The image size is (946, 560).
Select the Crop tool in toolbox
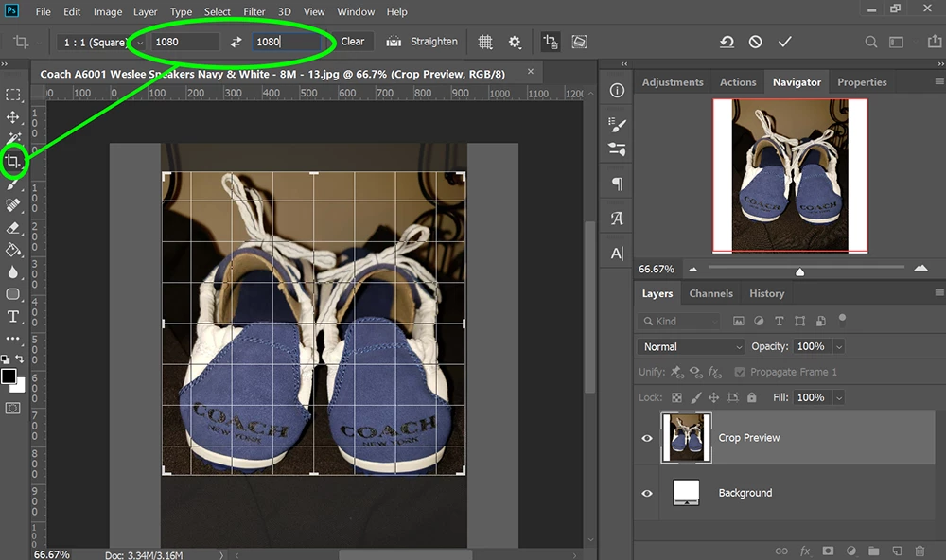12,161
